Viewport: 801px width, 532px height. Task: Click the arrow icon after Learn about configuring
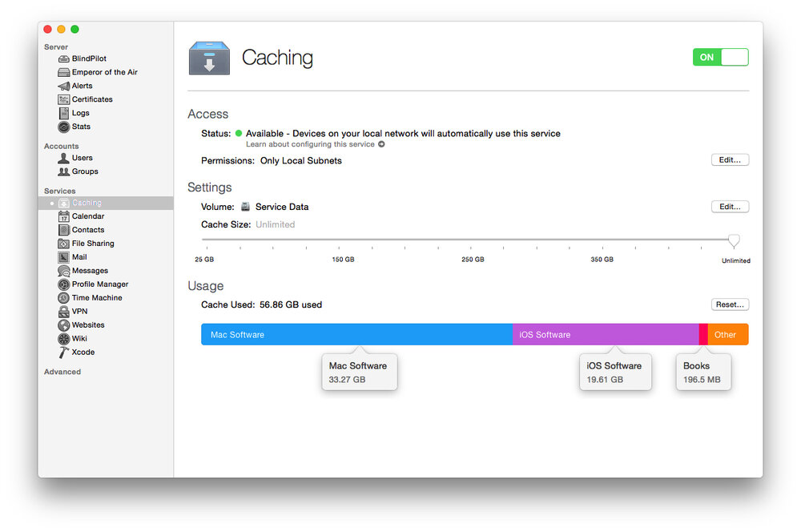(381, 144)
